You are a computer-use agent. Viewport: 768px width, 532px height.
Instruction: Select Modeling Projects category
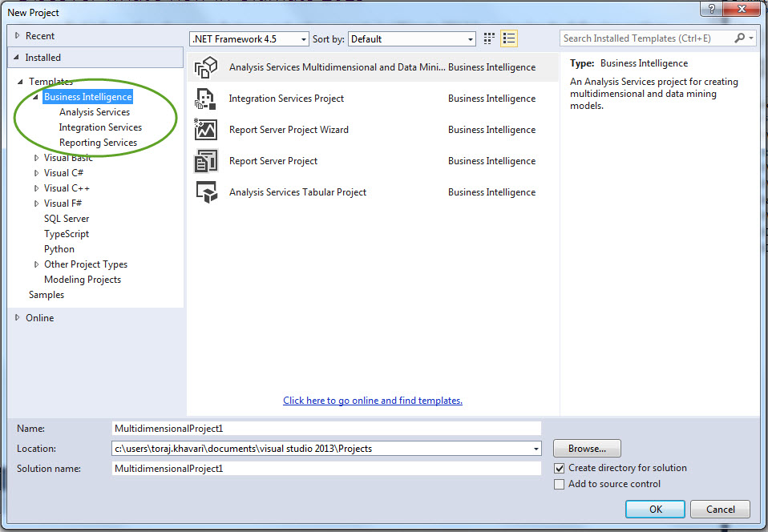click(x=83, y=280)
